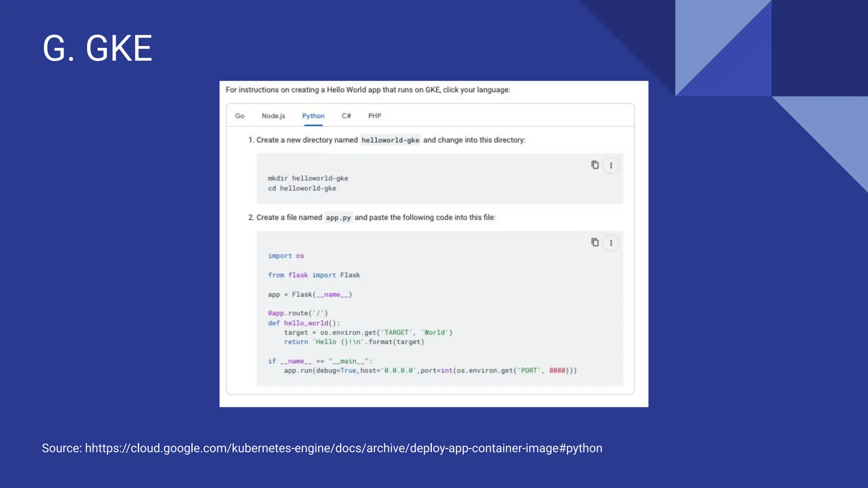Switch to the PHP tab
868x488 pixels.
pyautogui.click(x=375, y=116)
